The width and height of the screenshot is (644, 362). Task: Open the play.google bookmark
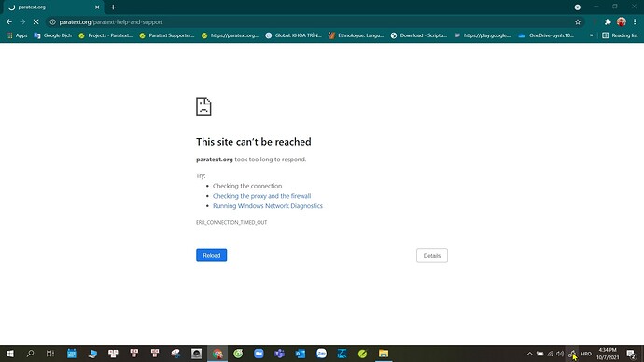coord(483,35)
